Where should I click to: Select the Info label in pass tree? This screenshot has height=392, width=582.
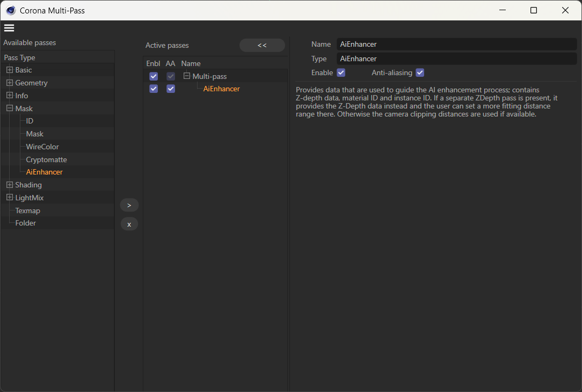[21, 96]
